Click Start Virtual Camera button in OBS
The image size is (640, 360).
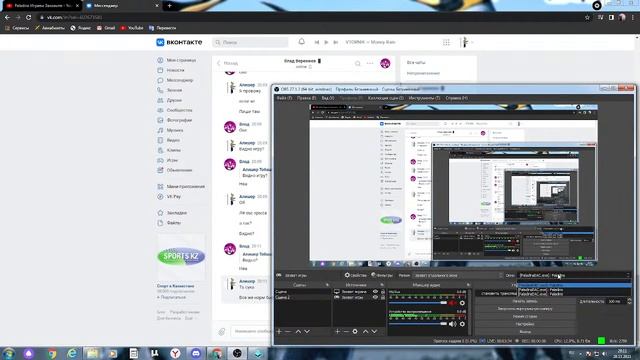point(525,309)
